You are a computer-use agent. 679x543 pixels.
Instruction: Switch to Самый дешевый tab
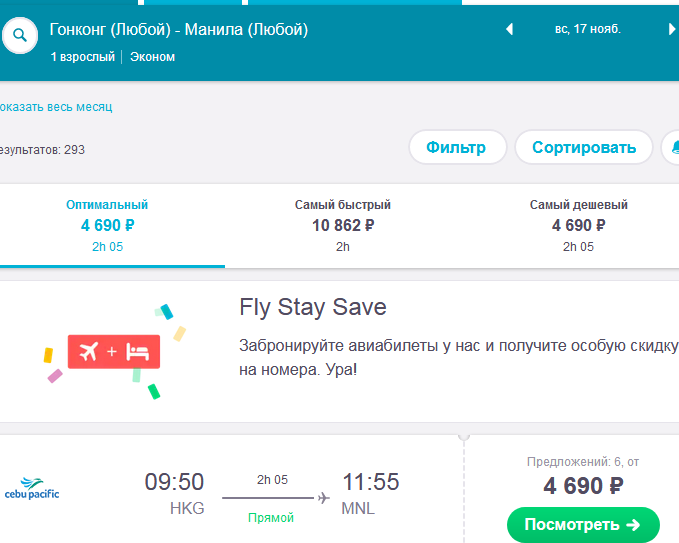pyautogui.click(x=578, y=226)
